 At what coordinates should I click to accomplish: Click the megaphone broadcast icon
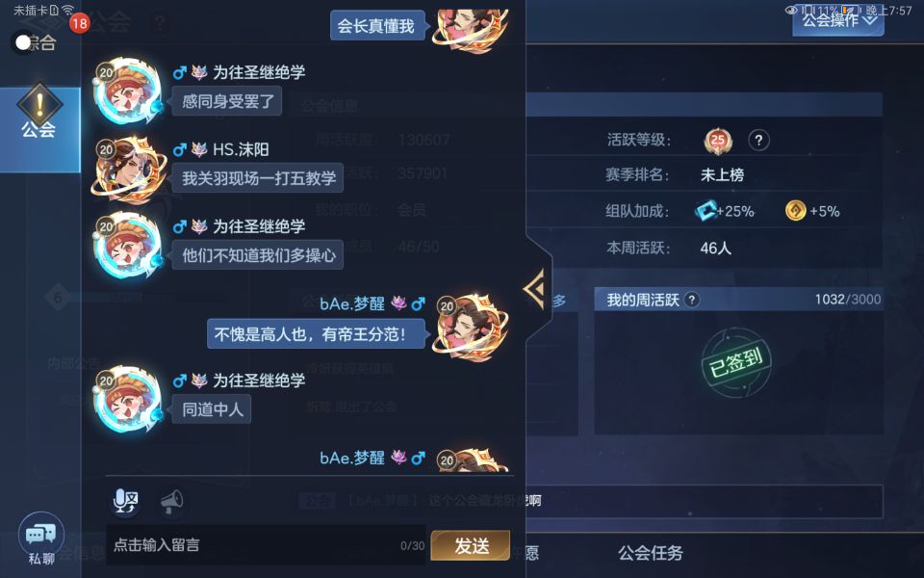172,502
